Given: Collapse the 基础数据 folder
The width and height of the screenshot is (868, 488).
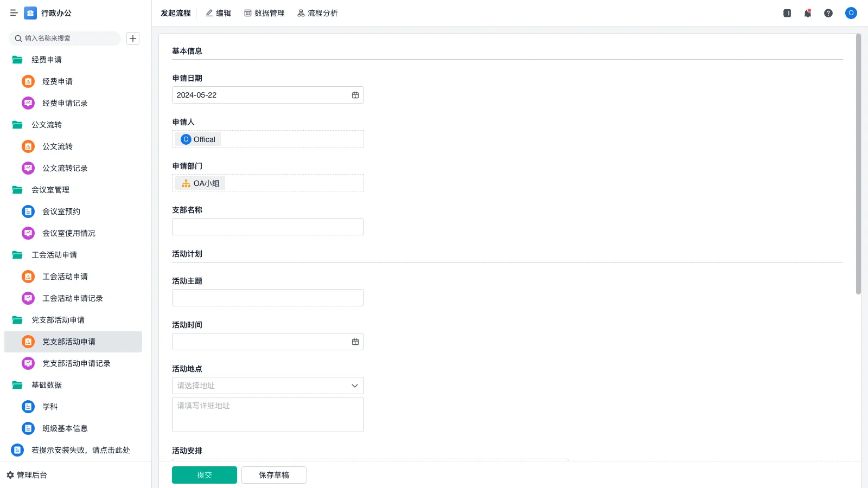Looking at the screenshot, I should coord(17,385).
